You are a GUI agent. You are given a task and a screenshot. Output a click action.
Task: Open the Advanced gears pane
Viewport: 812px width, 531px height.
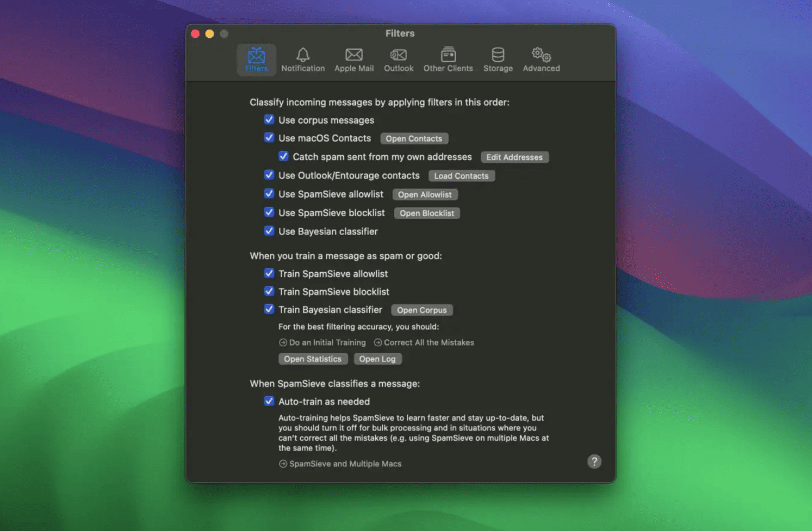click(541, 59)
